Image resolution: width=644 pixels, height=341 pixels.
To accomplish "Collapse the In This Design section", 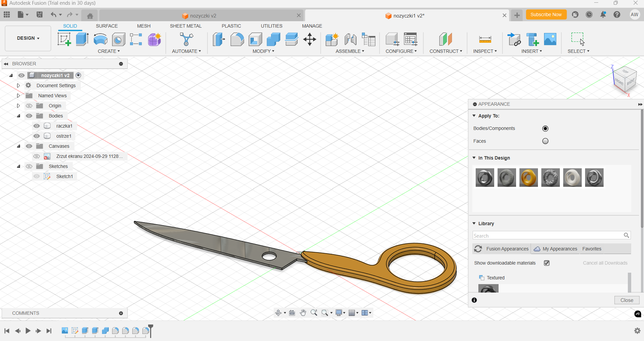I will 474,158.
